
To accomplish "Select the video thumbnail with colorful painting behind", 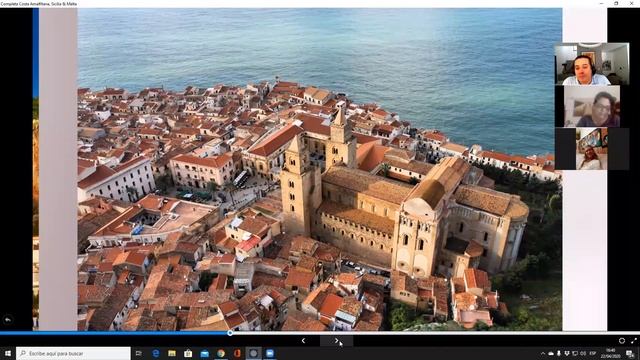I will click(x=591, y=149).
